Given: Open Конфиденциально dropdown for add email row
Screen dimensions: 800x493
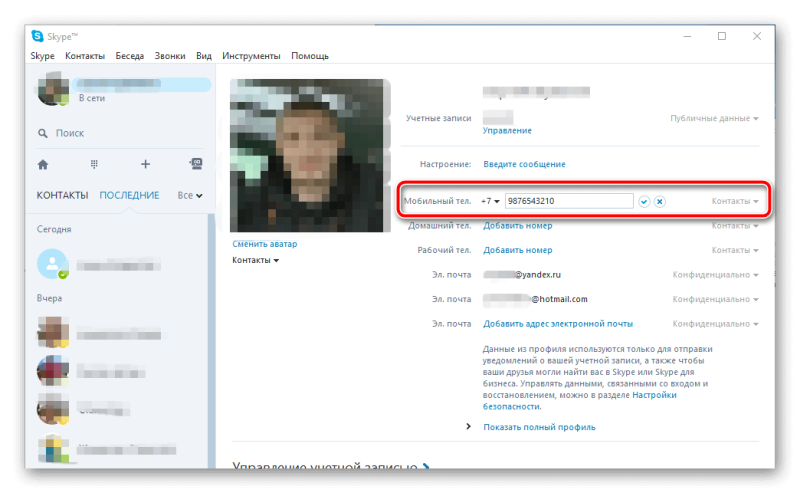Looking at the screenshot, I should 715,324.
